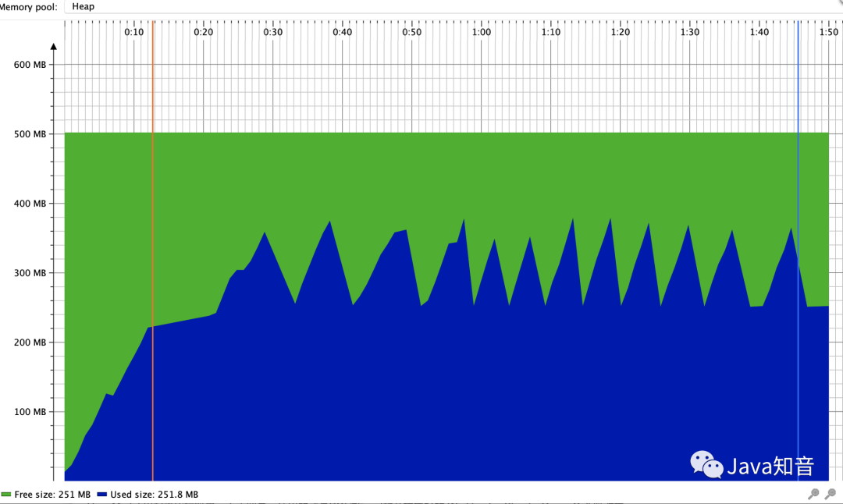The height and width of the screenshot is (504, 843).
Task: Click the 0:30 time axis label
Action: (272, 32)
